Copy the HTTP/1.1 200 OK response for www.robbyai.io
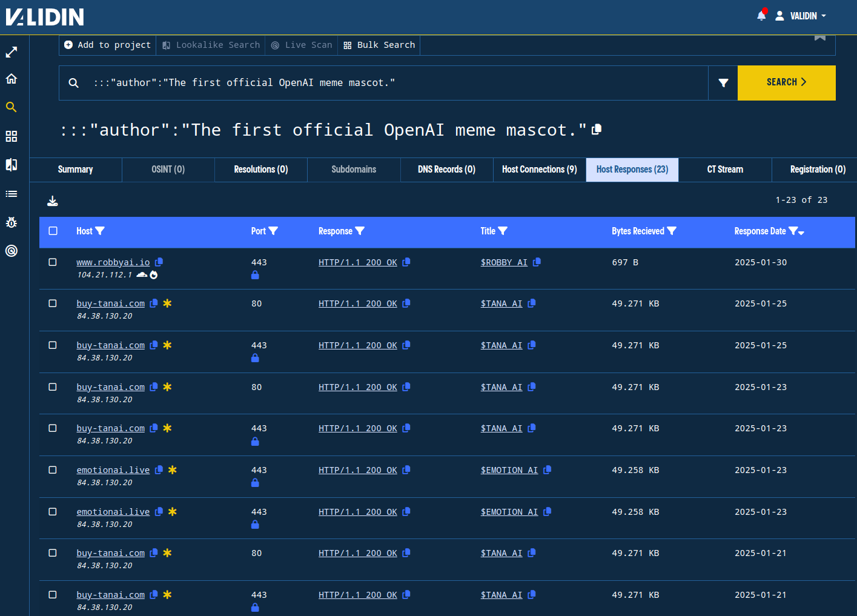The width and height of the screenshot is (857, 616). [x=406, y=262]
